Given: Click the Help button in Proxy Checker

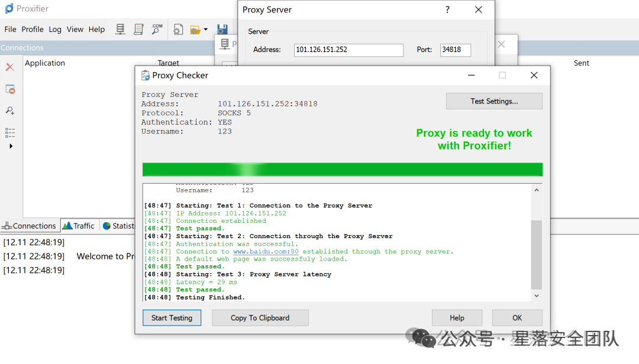Looking at the screenshot, I should [x=457, y=318].
